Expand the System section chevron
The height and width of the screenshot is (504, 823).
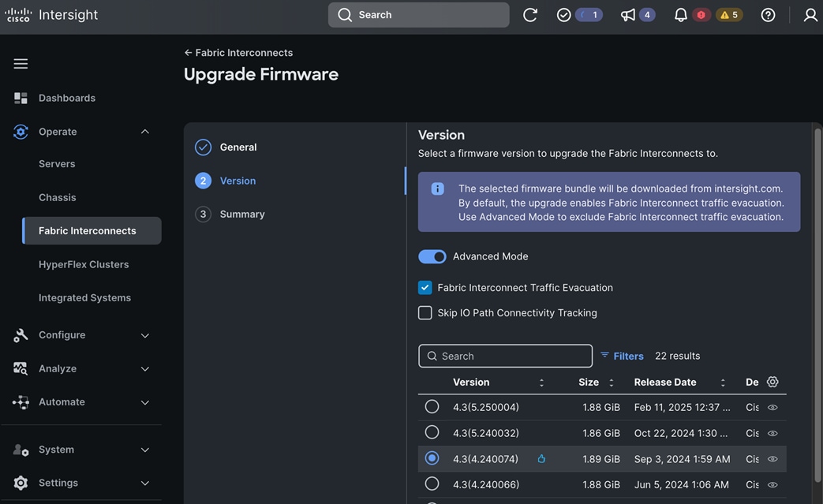[145, 450]
